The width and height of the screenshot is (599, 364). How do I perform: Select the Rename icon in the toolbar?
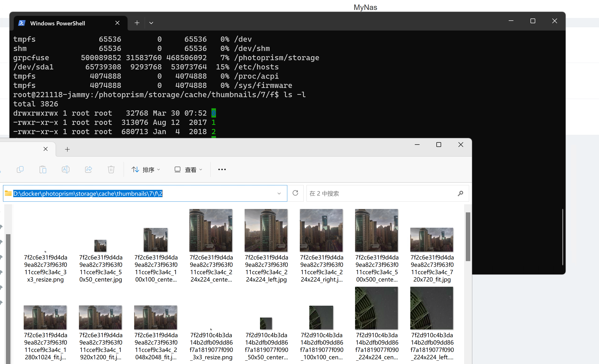click(x=66, y=169)
